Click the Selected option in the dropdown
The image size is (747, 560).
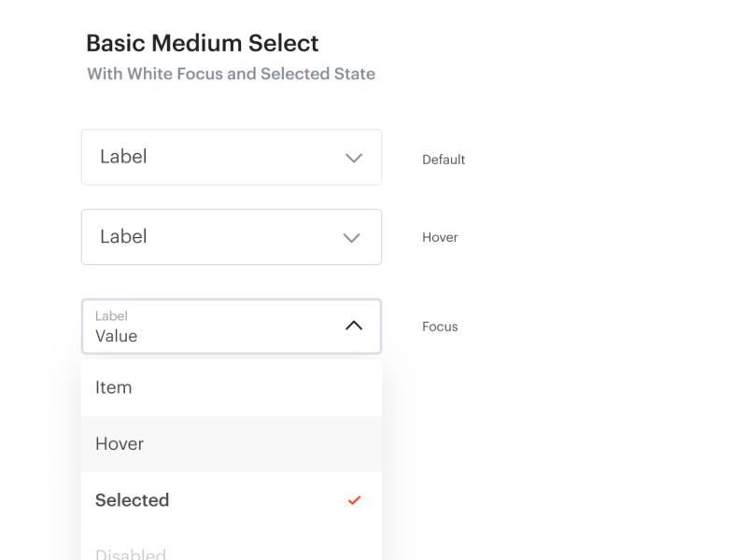click(x=232, y=500)
